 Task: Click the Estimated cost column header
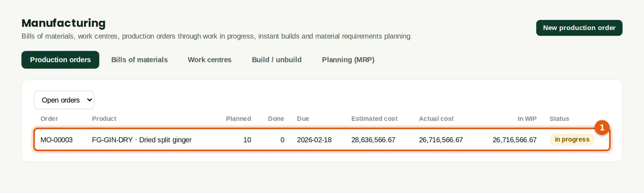click(x=374, y=119)
